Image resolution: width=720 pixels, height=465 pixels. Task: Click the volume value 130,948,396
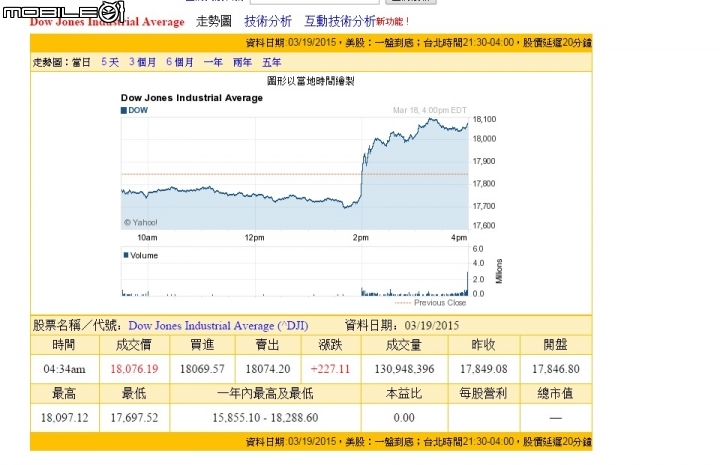[x=404, y=369]
